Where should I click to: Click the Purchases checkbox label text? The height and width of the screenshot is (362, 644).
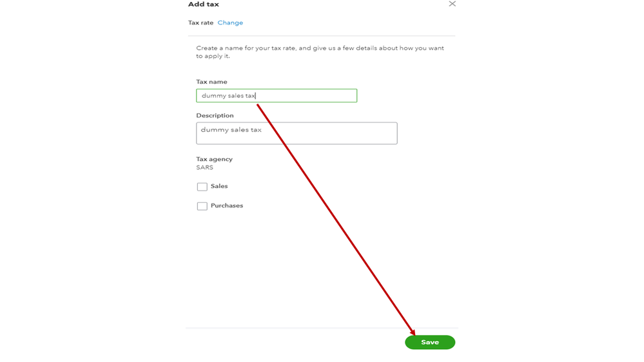(x=227, y=205)
